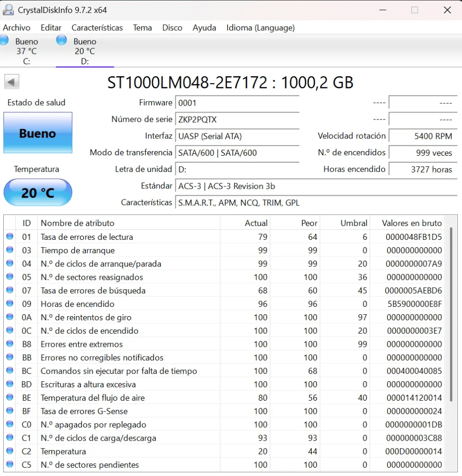Select raw value 000D00000014
The image size is (462, 476).
pos(414,451)
